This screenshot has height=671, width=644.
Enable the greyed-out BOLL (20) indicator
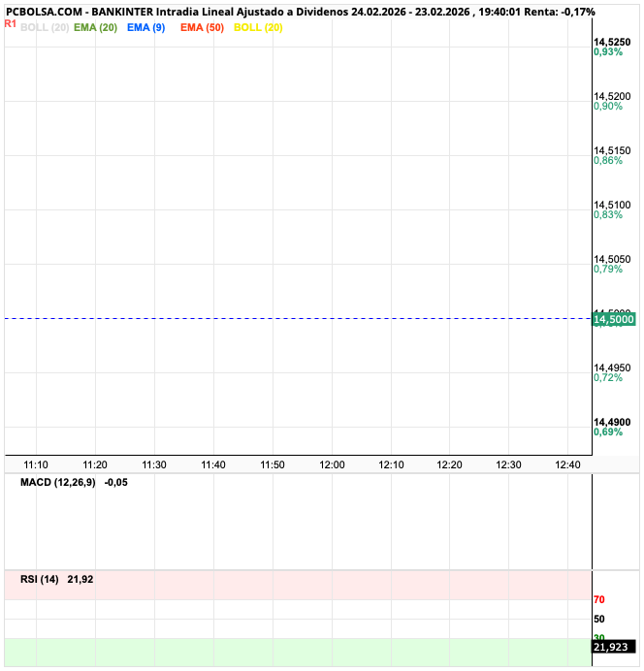(44, 27)
